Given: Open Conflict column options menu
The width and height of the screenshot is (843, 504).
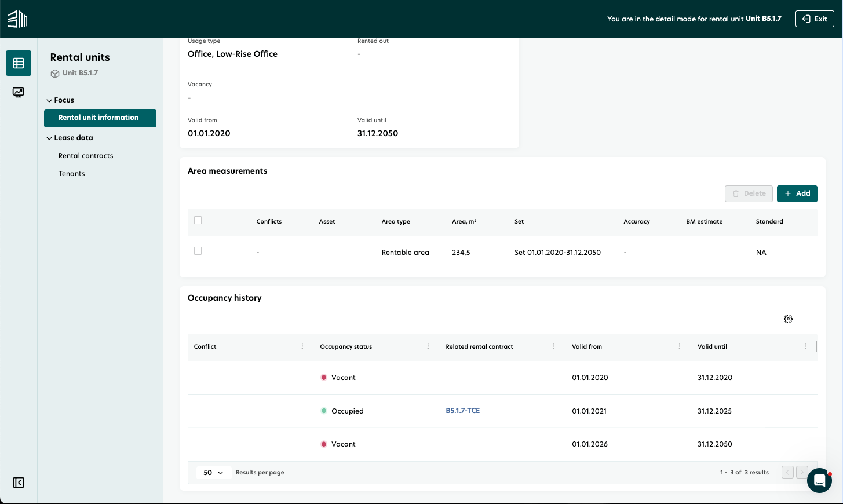Looking at the screenshot, I should (x=302, y=346).
